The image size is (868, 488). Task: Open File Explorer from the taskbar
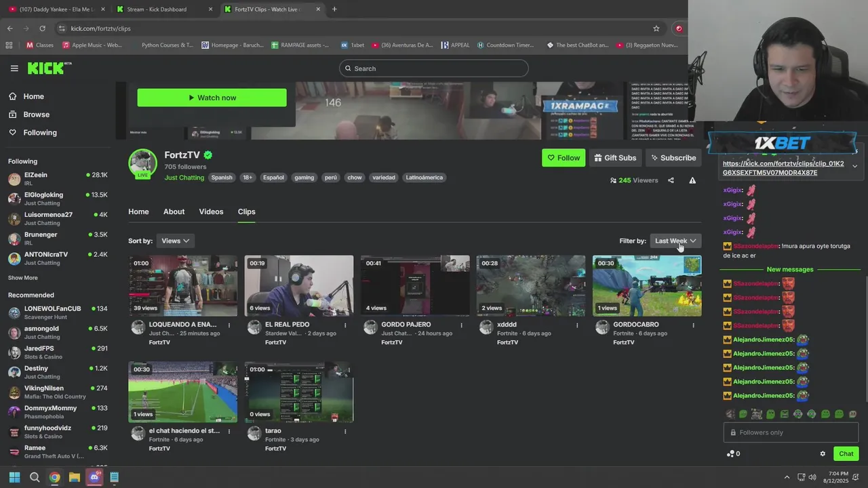click(x=75, y=477)
